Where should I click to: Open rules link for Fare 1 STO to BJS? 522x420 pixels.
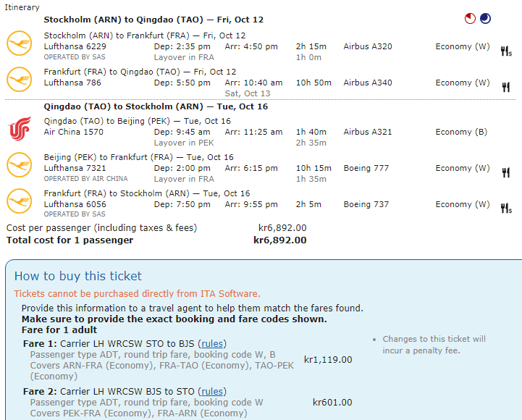tap(212, 344)
